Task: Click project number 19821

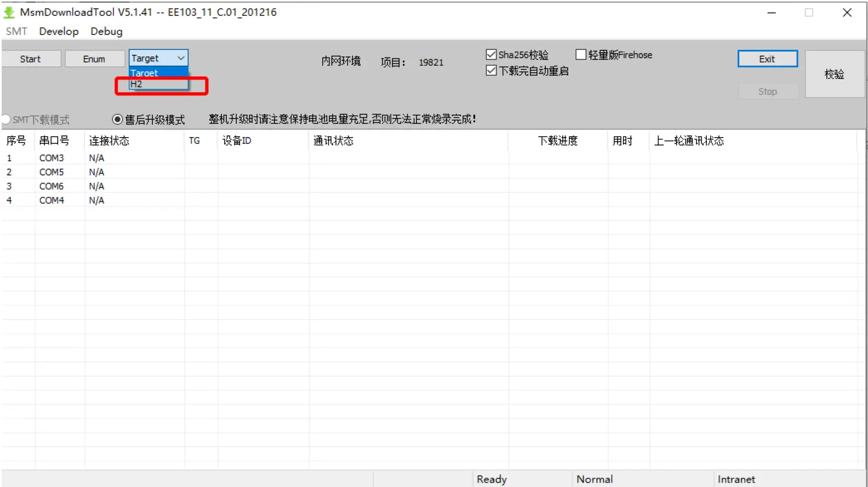Action: [x=431, y=63]
